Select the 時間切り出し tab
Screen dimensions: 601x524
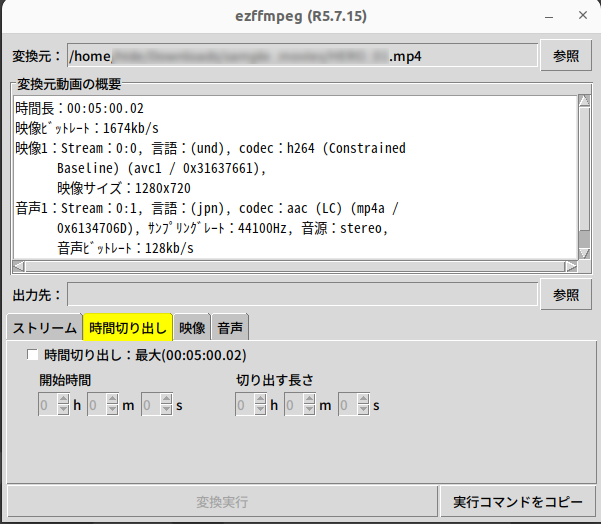pos(128,328)
